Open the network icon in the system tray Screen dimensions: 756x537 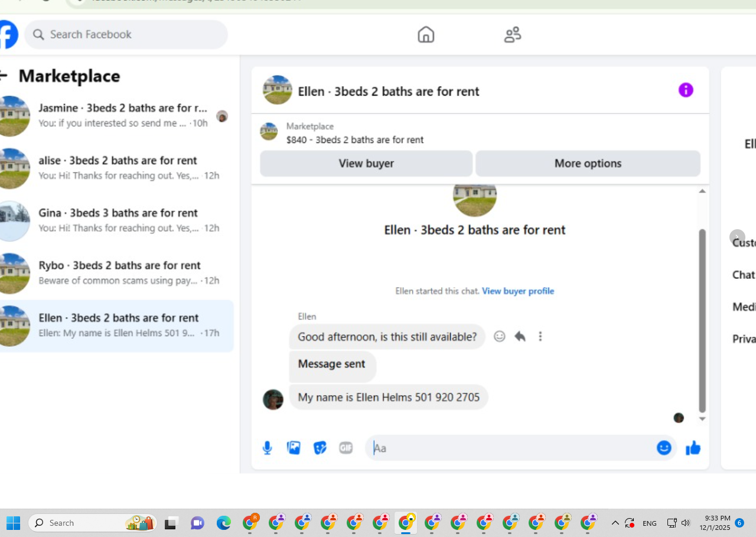click(x=672, y=523)
